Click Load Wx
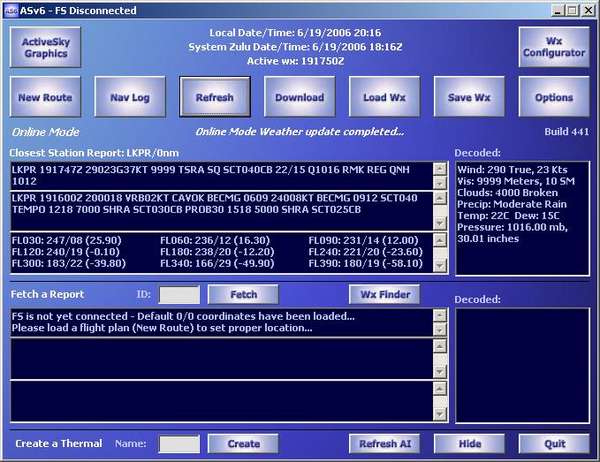600x462 pixels. point(384,97)
